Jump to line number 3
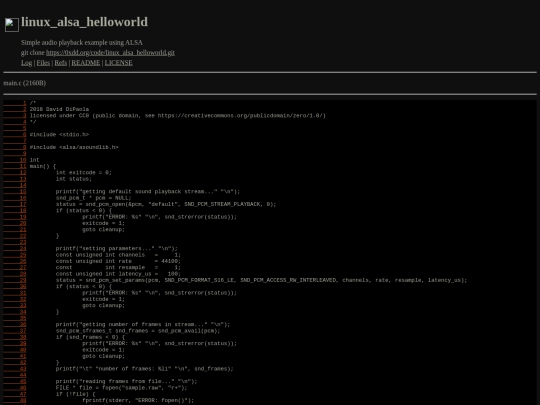540x405 pixels. click(15, 116)
